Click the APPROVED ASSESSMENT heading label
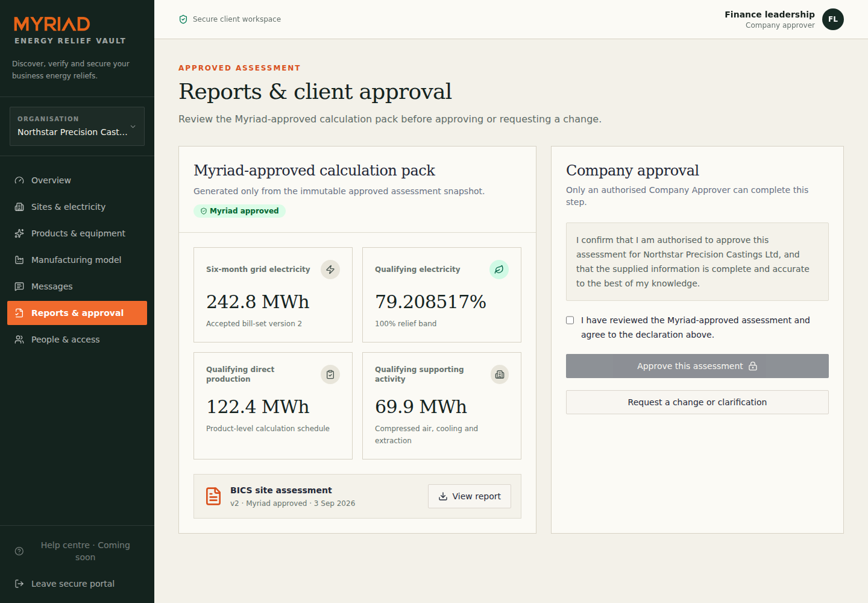Image resolution: width=868 pixels, height=603 pixels. (239, 68)
